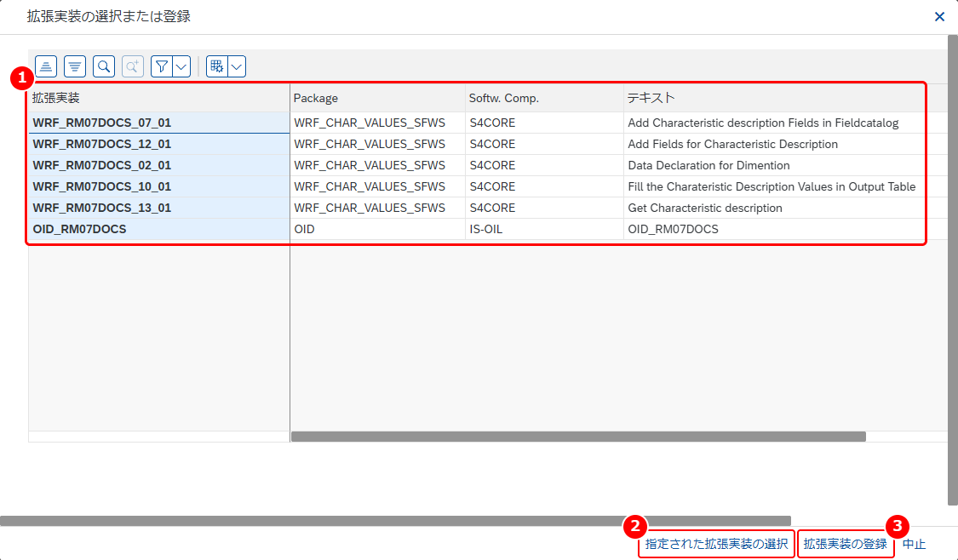Viewport: 958px width, 560px height.
Task: Click the Softw. Comp. column header
Action: tap(544, 98)
